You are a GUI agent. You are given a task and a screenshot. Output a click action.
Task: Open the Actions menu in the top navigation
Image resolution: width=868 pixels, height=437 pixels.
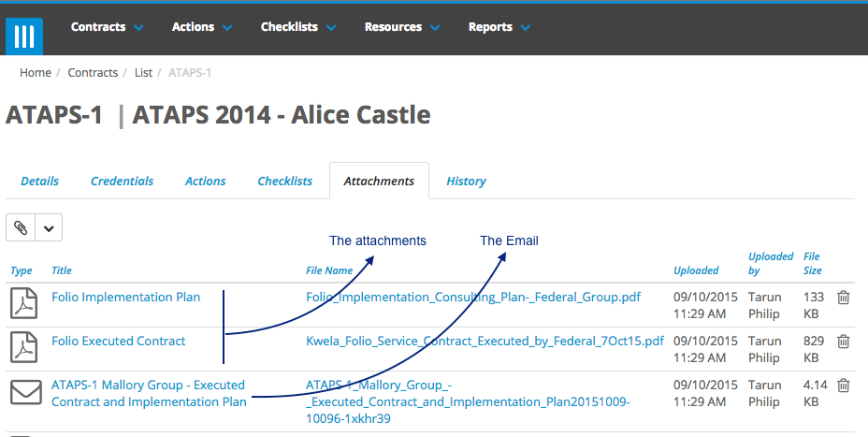(x=201, y=27)
